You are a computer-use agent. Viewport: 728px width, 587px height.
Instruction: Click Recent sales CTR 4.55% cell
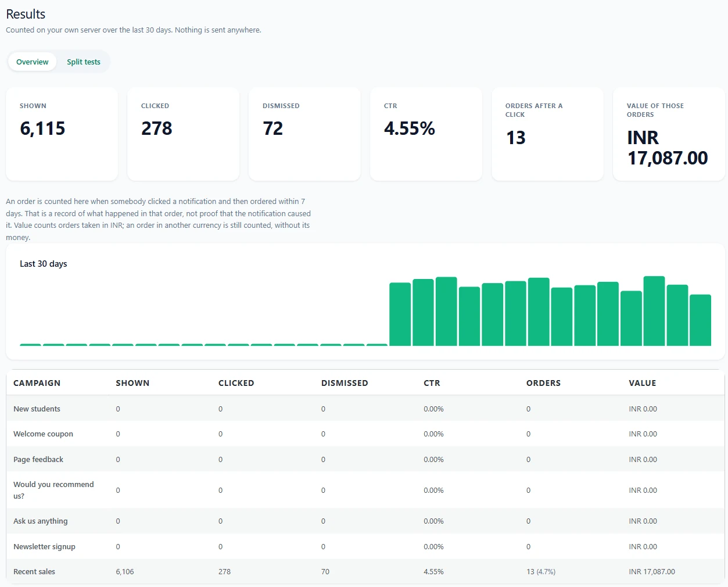[433, 572]
